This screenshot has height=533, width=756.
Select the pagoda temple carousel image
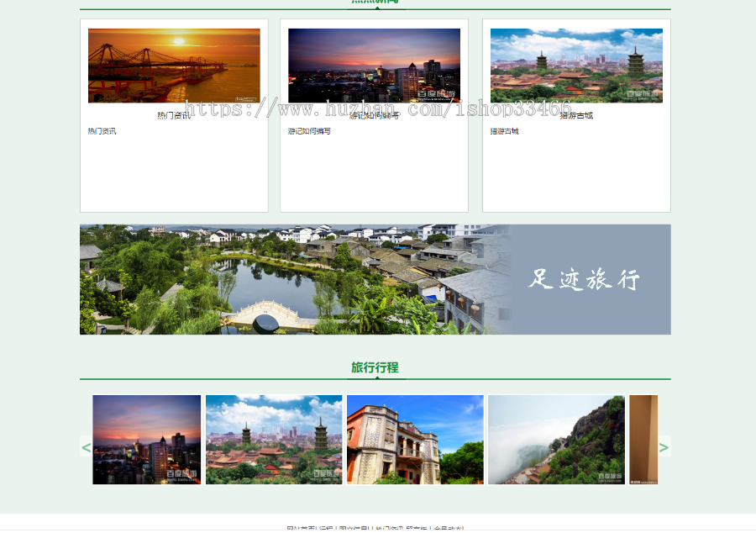(x=272, y=440)
